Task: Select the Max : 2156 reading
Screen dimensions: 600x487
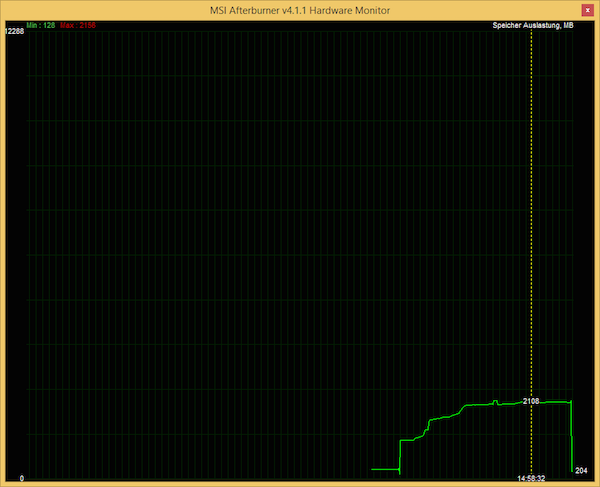Action: [78, 25]
